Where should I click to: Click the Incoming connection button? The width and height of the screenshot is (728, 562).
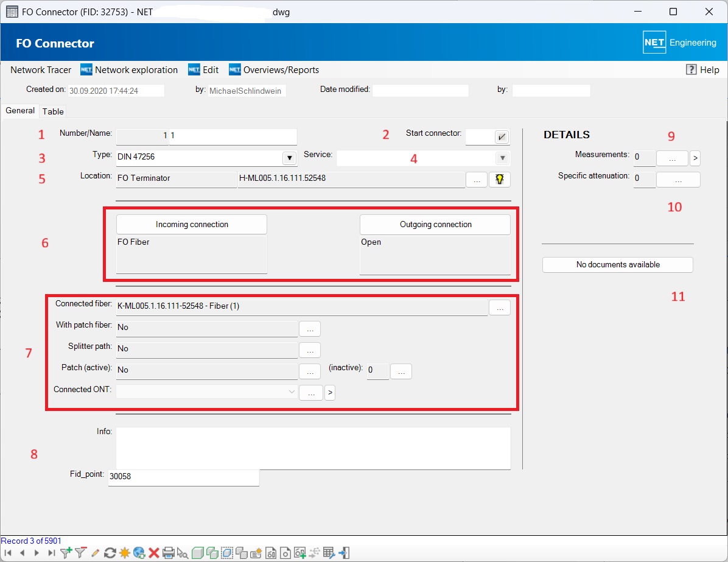click(192, 225)
